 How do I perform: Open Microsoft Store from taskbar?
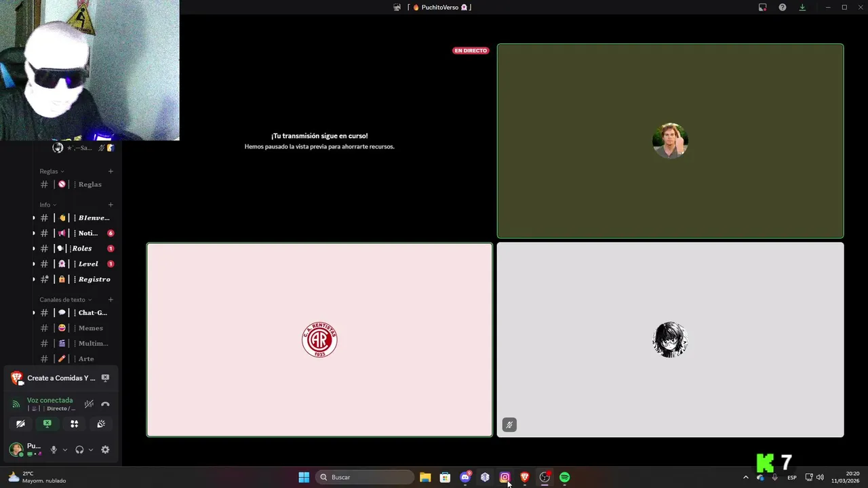click(x=445, y=477)
